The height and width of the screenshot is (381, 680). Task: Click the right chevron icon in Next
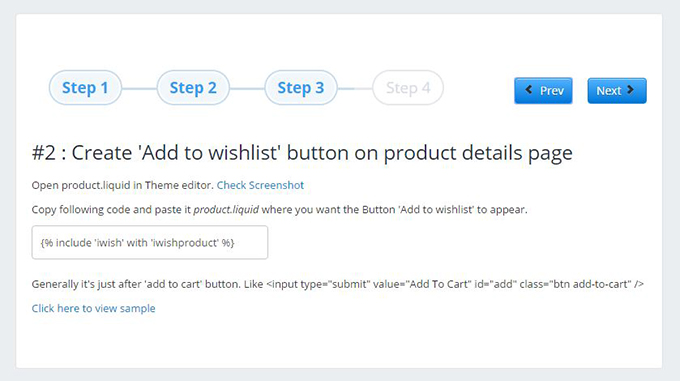pyautogui.click(x=631, y=90)
